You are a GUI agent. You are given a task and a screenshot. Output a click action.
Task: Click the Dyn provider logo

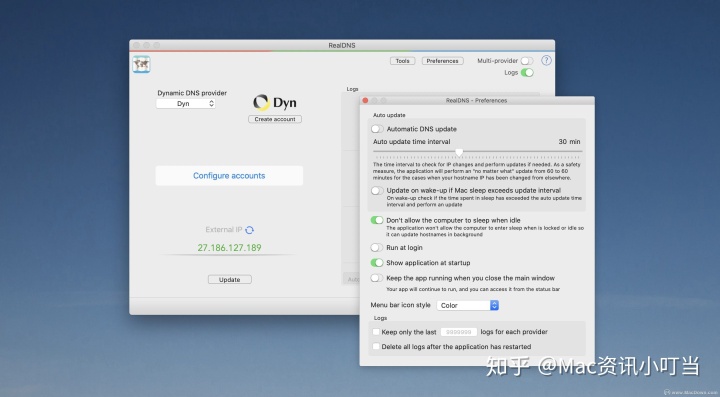pyautogui.click(x=275, y=102)
